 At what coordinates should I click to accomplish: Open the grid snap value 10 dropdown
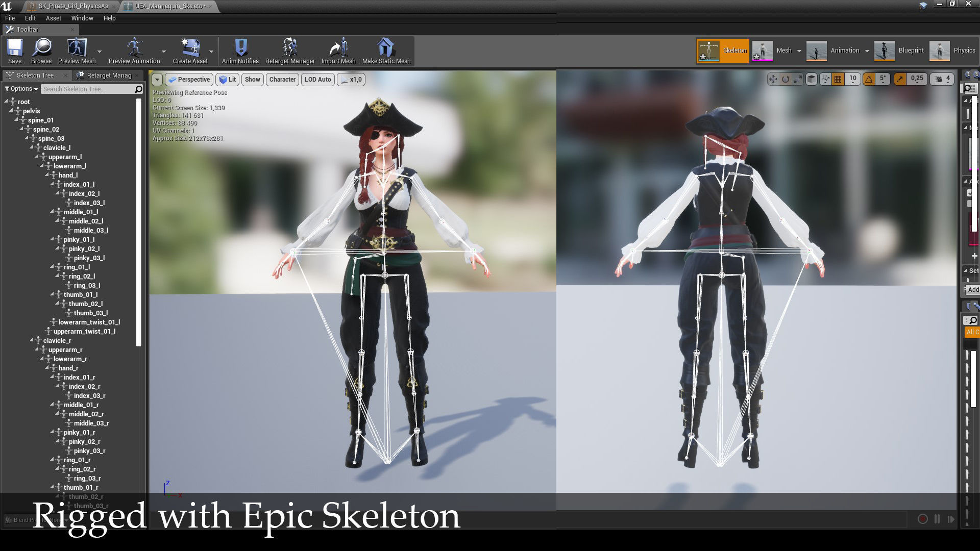pos(852,79)
